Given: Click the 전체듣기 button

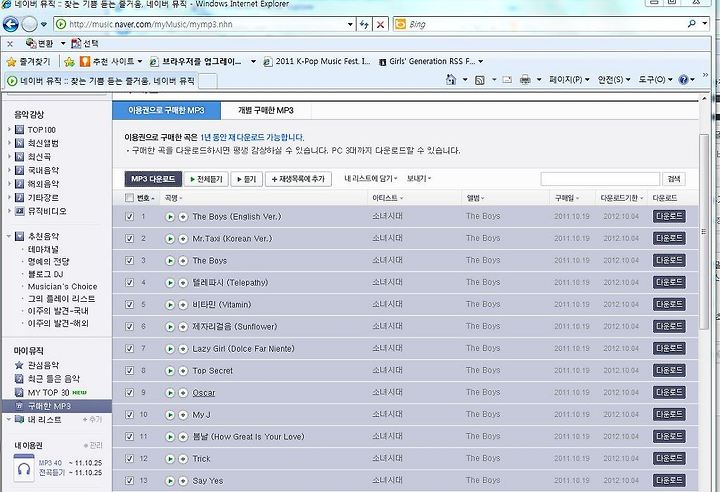Looking at the screenshot, I should [206, 179].
